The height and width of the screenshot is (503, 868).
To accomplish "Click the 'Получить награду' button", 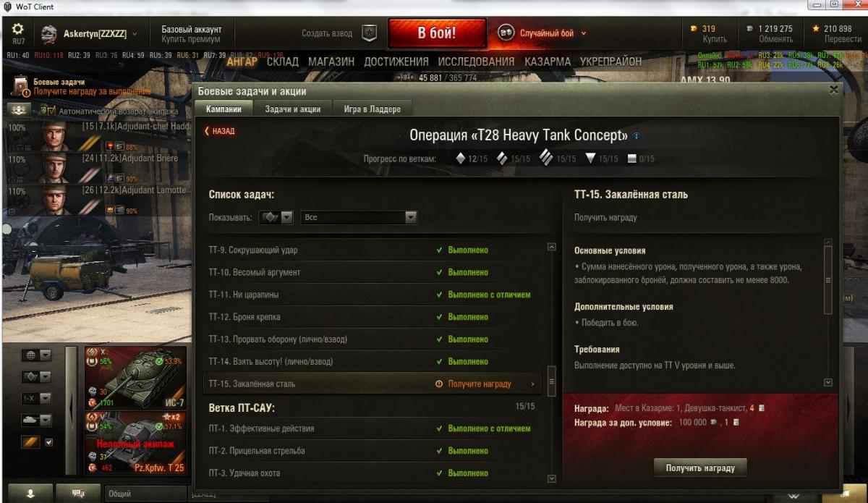I will 700,468.
